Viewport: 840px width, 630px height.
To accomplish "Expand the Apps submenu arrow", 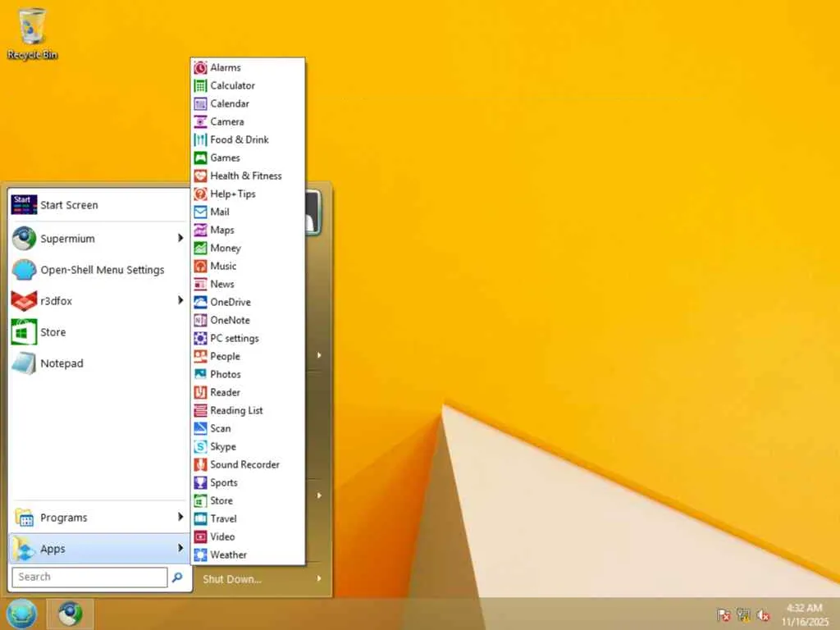I will click(x=180, y=548).
